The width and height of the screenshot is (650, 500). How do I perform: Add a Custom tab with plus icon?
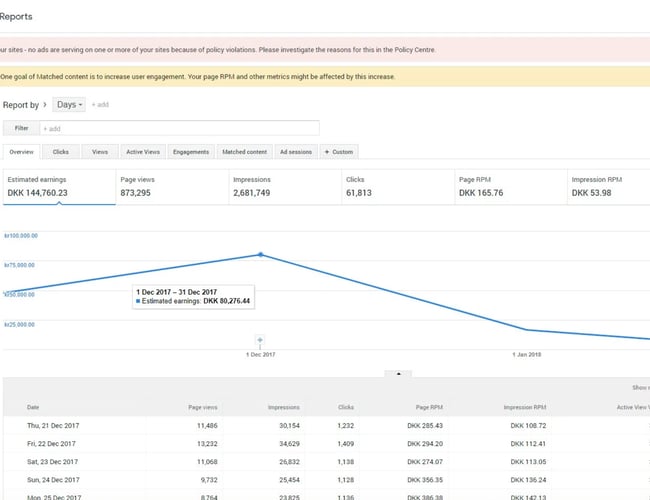click(x=339, y=152)
